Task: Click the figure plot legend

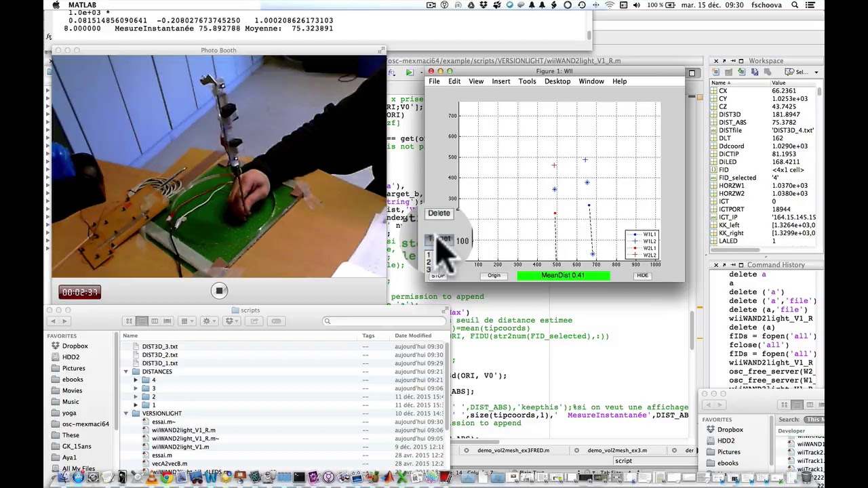Action: coord(642,245)
